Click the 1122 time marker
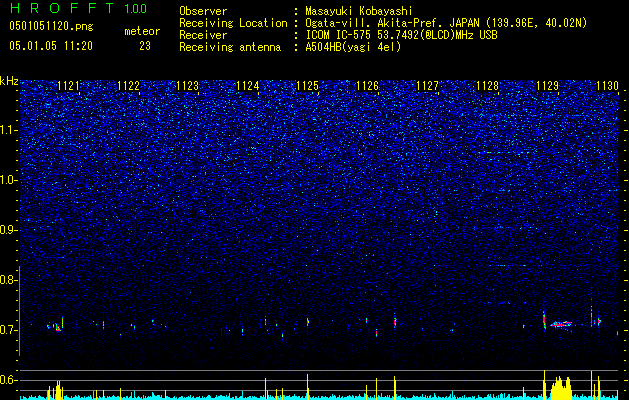Viewport: 629px width, 400px height. tap(128, 86)
